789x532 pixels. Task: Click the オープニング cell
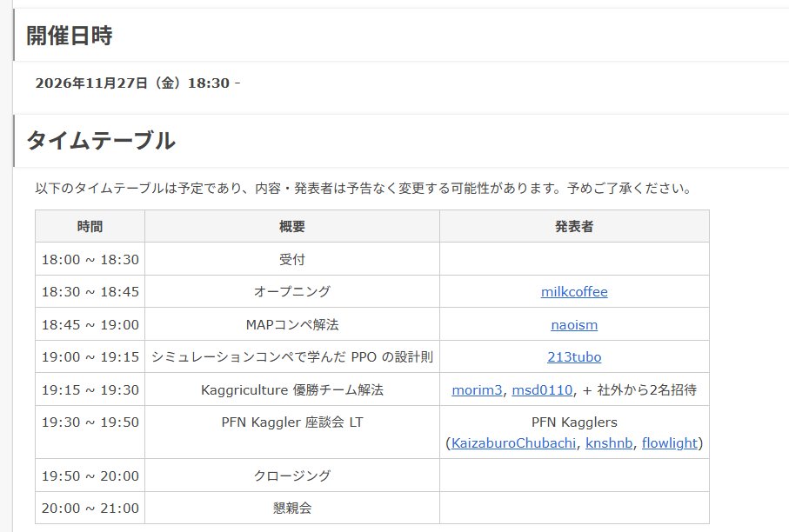[292, 292]
